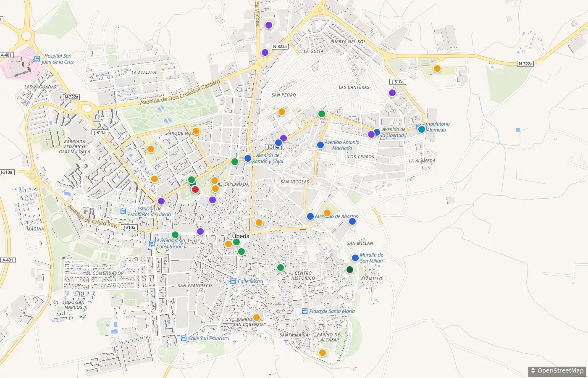
Task: Open the Hospital San Juan de la Cruz bus stop icon
Action: [37, 59]
